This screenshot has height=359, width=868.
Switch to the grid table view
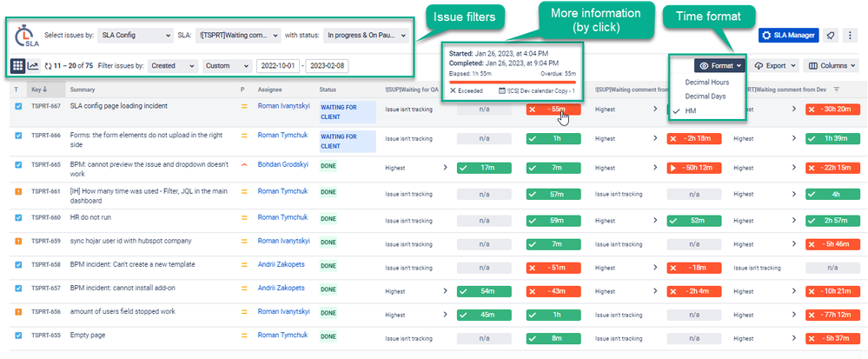17,65
